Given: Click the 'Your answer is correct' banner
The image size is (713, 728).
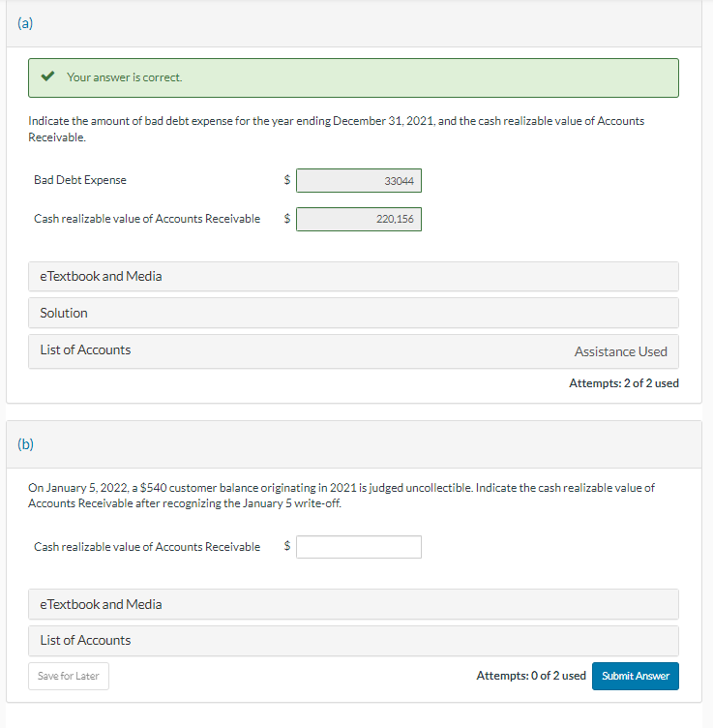Looking at the screenshot, I should coord(353,77).
